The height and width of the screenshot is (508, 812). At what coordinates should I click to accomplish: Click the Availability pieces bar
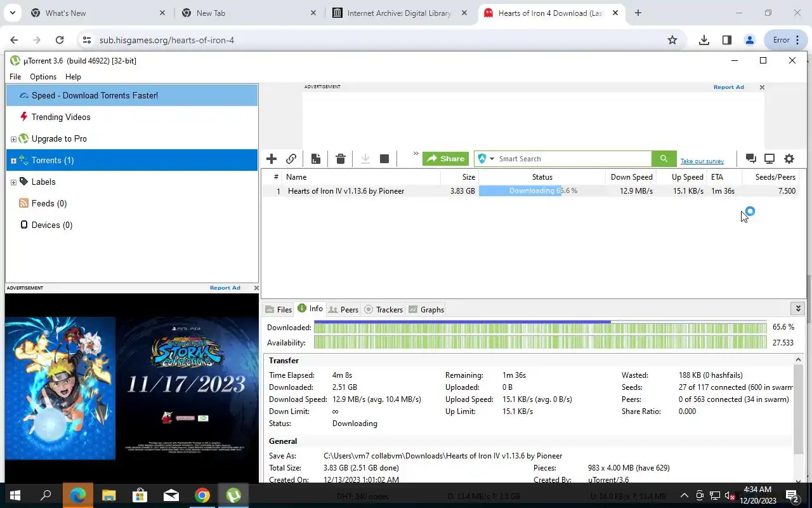click(540, 343)
